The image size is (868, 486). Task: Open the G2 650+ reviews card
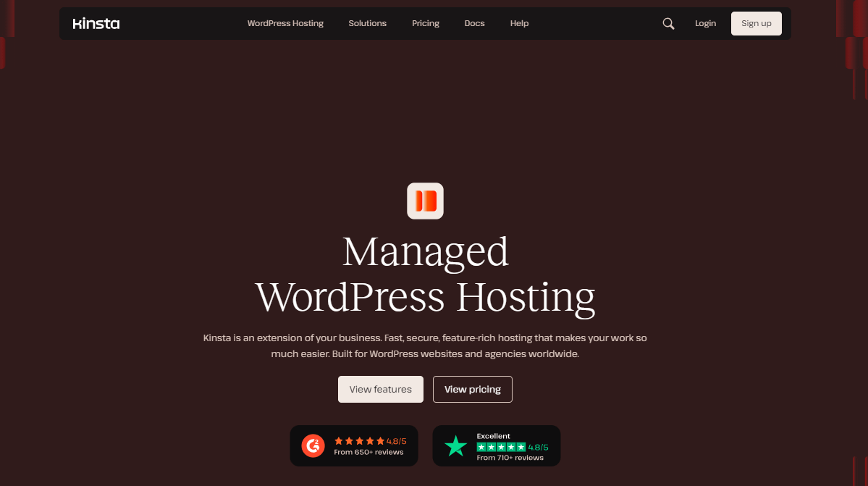354,445
